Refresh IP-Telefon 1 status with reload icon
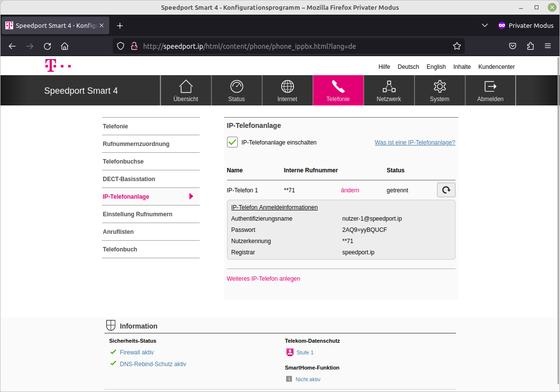The height and width of the screenshot is (392, 560). click(x=446, y=190)
